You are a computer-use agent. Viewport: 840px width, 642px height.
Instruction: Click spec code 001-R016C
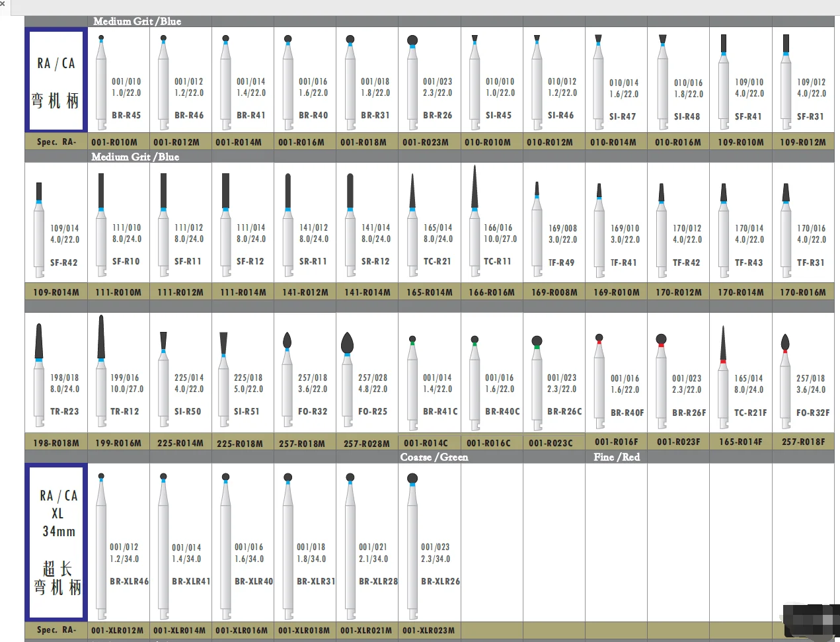[x=488, y=443]
